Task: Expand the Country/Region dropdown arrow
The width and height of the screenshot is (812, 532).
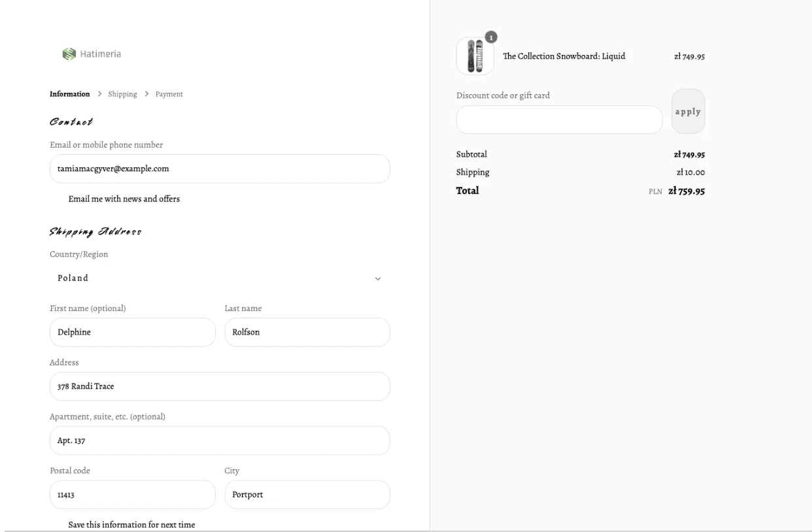Action: (x=377, y=279)
